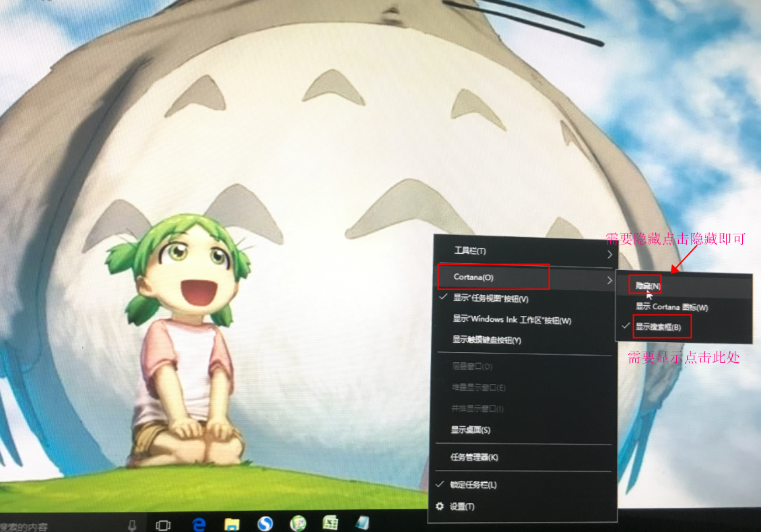Click the gear icon next to 设置(T)
Screen dimensions: 761x532
pyautogui.click(x=440, y=506)
